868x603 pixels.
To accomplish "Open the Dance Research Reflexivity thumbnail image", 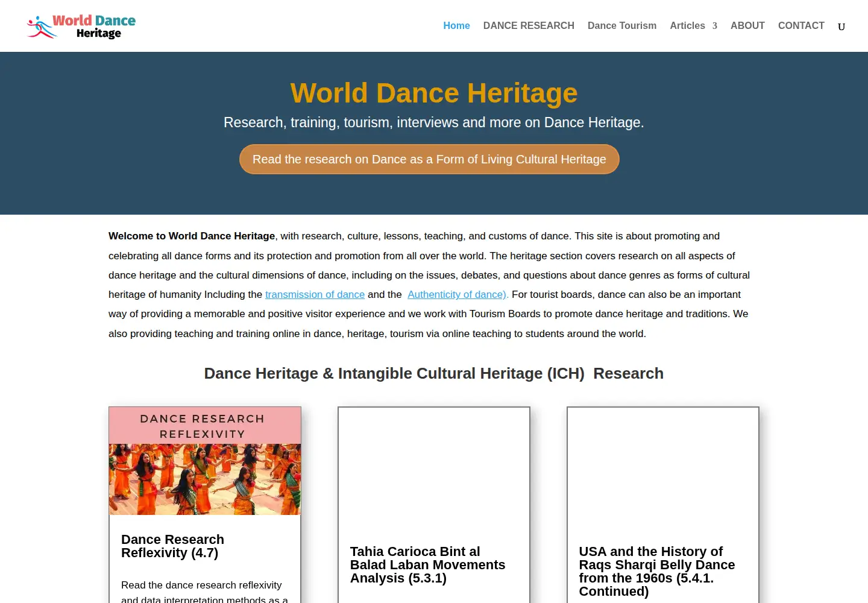I will click(x=205, y=461).
